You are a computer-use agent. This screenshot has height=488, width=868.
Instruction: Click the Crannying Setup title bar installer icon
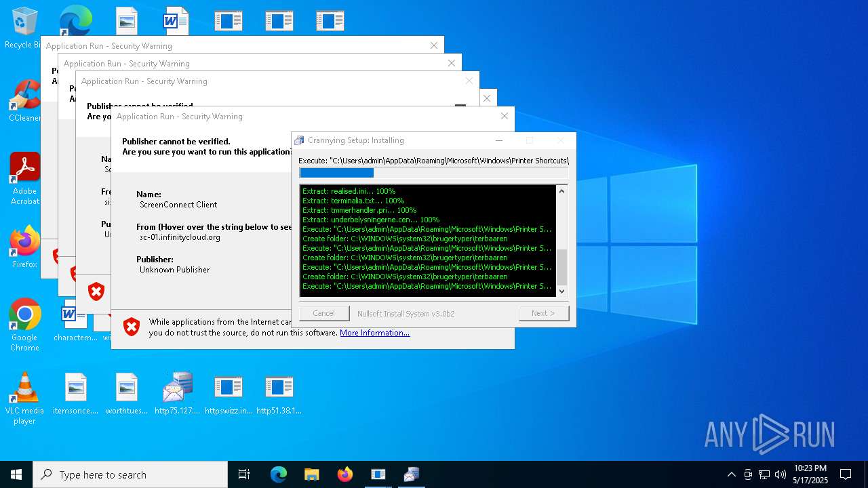(299, 140)
